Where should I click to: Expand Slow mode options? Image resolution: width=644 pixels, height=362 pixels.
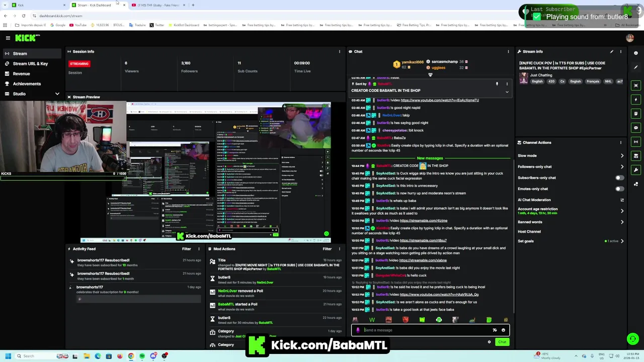click(x=622, y=155)
